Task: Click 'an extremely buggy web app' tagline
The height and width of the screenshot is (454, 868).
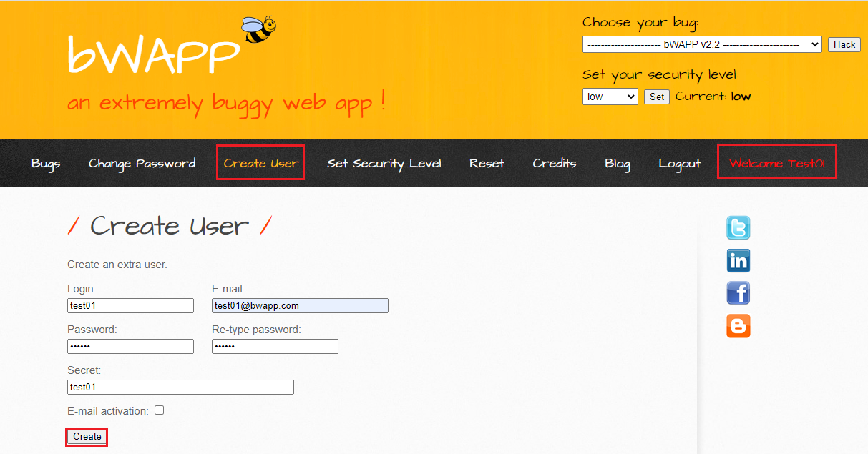Action: 226,103
